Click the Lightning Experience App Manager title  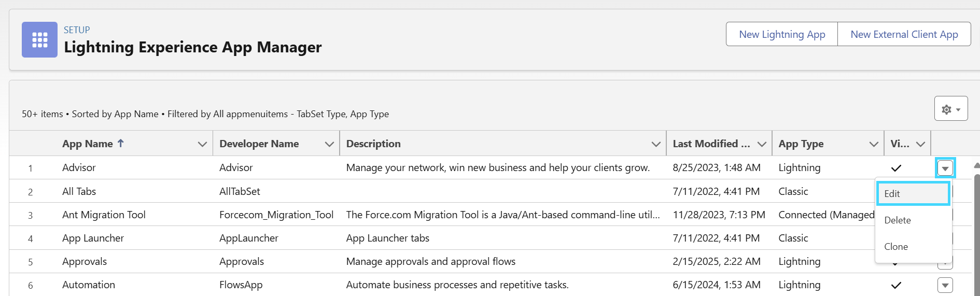pos(193,47)
